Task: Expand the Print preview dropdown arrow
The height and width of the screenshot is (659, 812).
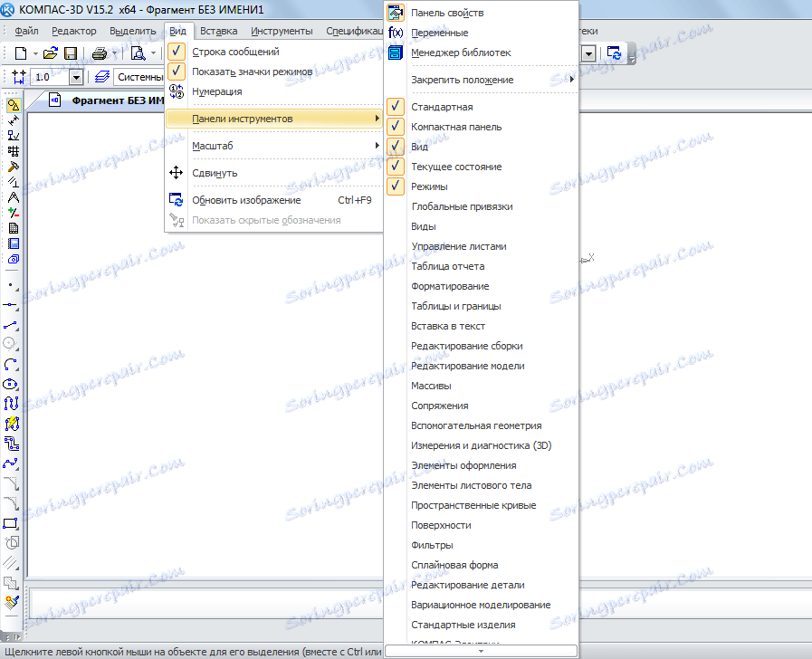Action: click(x=153, y=53)
